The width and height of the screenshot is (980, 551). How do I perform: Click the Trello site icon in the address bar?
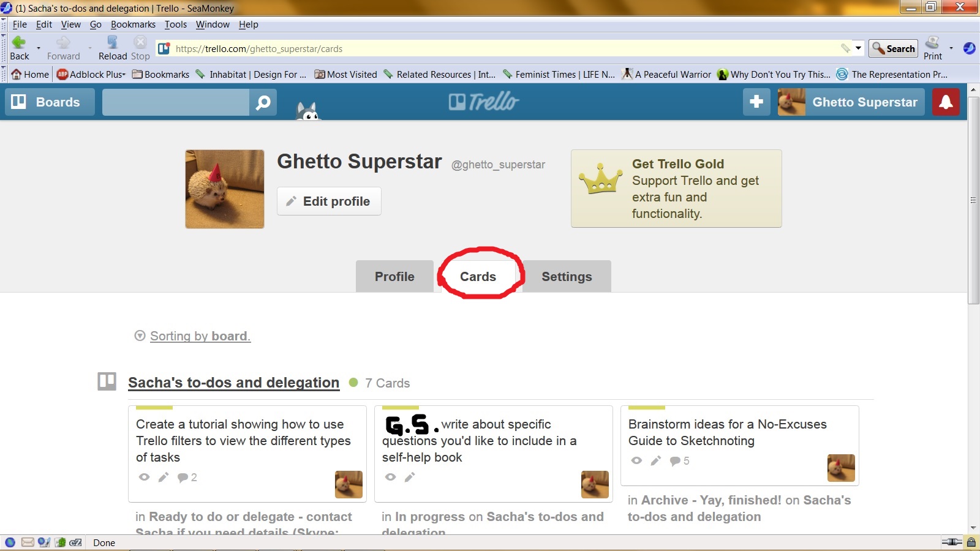[x=164, y=48]
